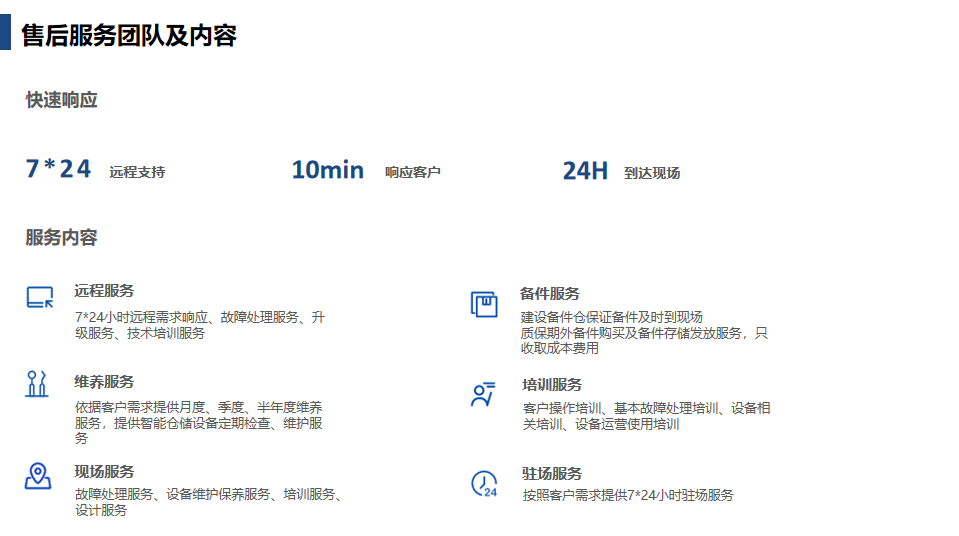Viewport: 959px width, 536px height.
Task: Select the 远程服务 heading
Action: [104, 291]
